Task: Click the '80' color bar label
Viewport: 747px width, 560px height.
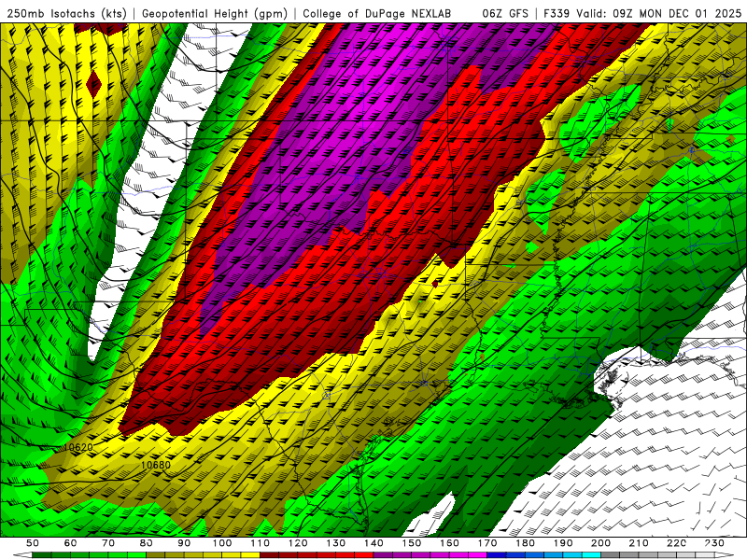Action: (147, 543)
